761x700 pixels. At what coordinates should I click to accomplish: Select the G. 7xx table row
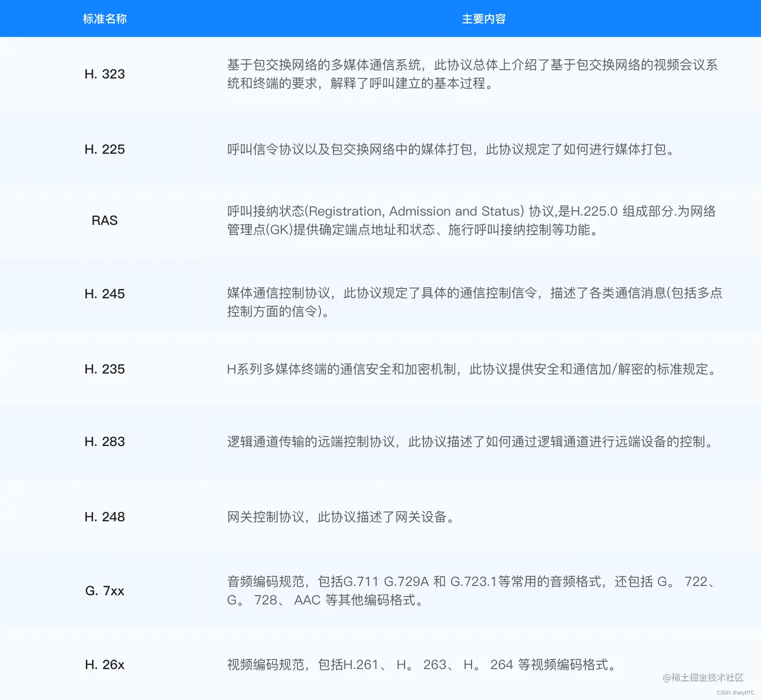point(380,591)
